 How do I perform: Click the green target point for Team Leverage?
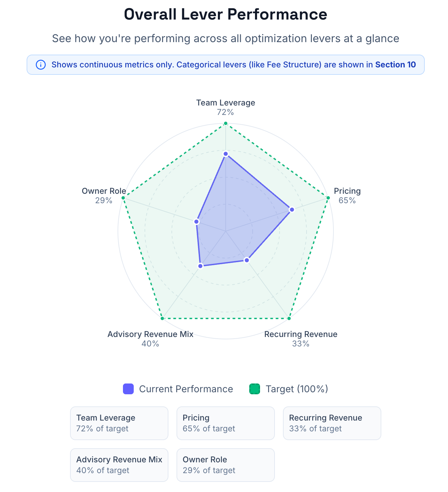pyautogui.click(x=226, y=123)
